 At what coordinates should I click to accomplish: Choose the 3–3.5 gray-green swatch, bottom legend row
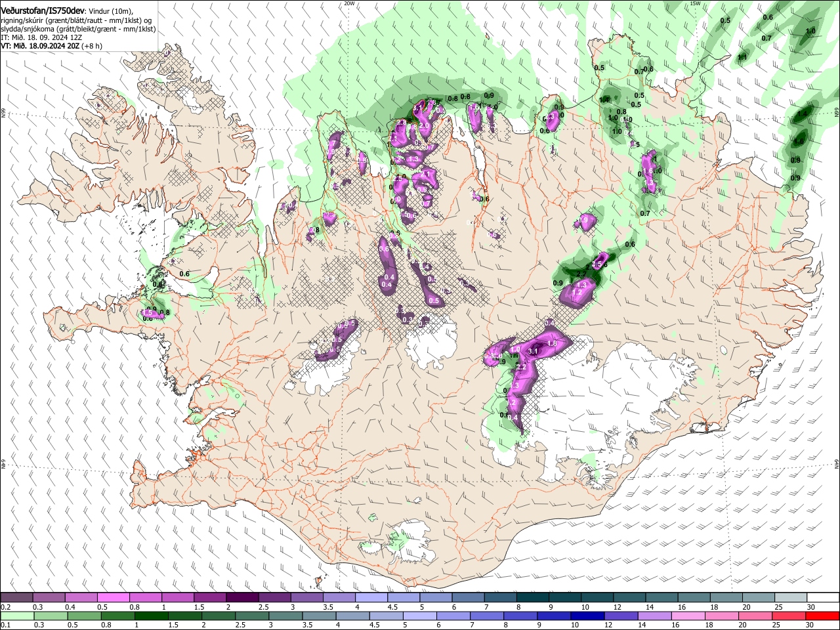point(285,616)
